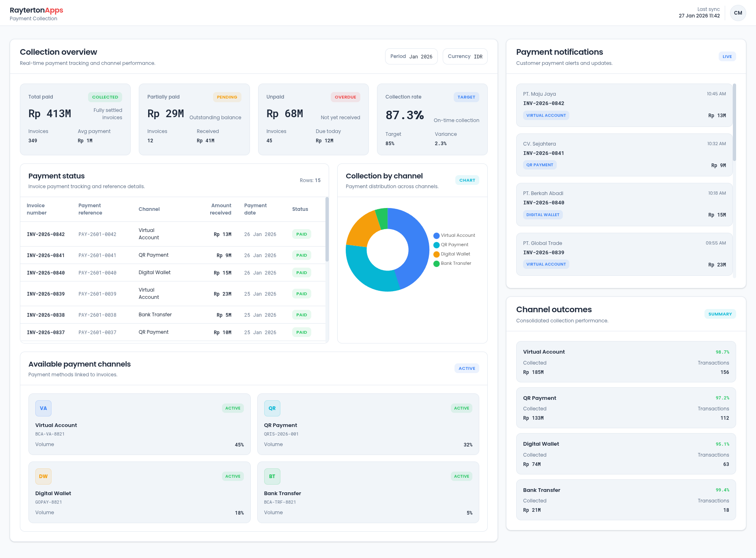Switch to the CHART view in Collection by channel
Image resolution: width=756 pixels, height=558 pixels.
467,180
